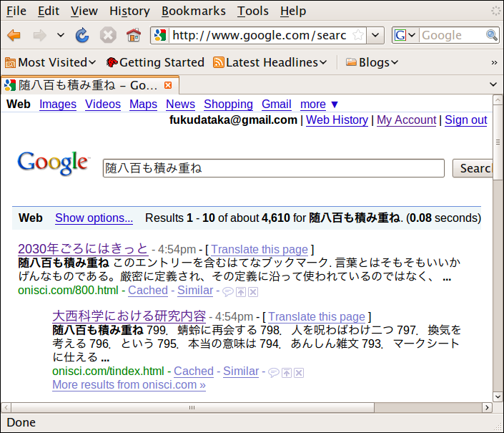Image resolution: width=504 pixels, height=433 pixels.
Task: Expand the Google 'more' services menu
Action: pos(319,104)
